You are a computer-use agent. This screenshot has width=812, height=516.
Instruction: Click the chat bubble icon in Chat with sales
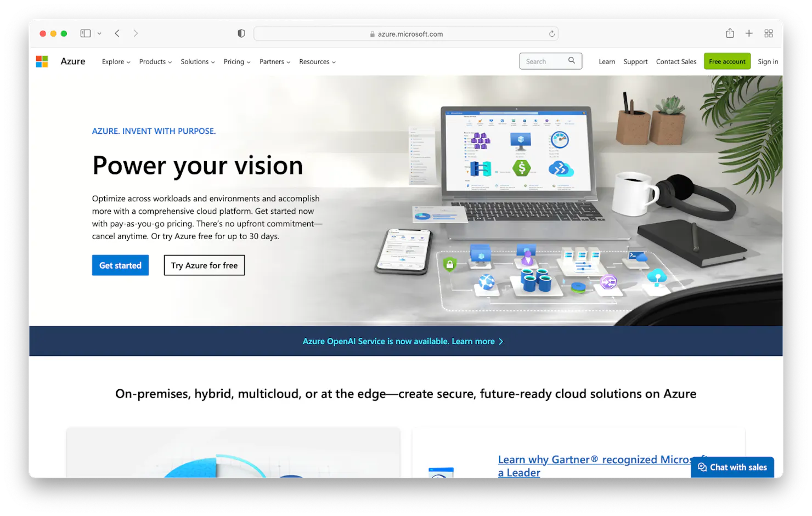[702, 467]
